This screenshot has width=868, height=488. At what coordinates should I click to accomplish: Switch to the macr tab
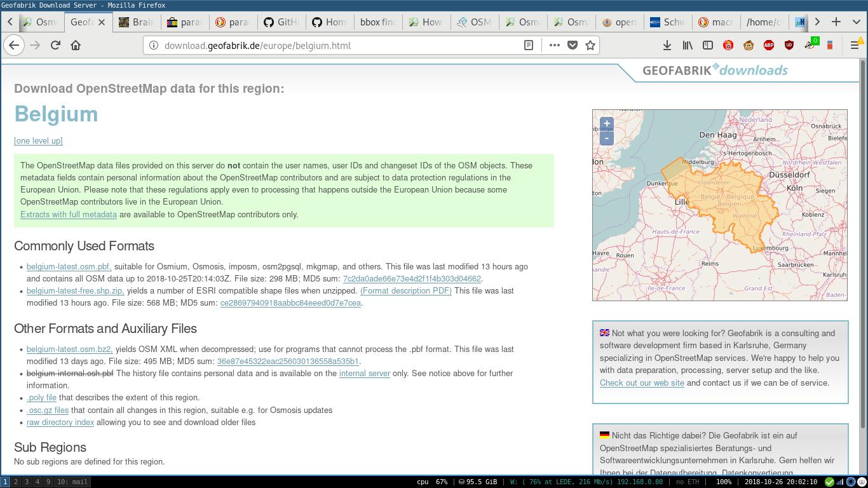pos(717,22)
